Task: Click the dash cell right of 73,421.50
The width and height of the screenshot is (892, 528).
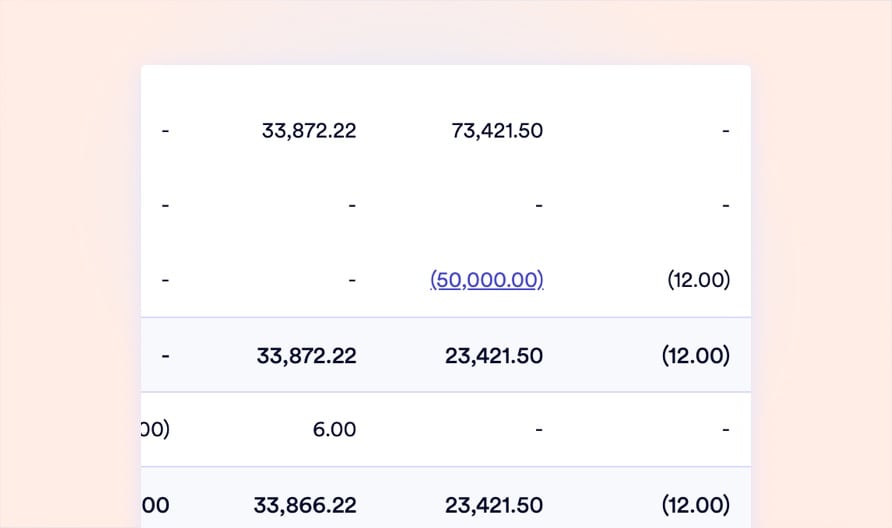Action: [x=725, y=131]
